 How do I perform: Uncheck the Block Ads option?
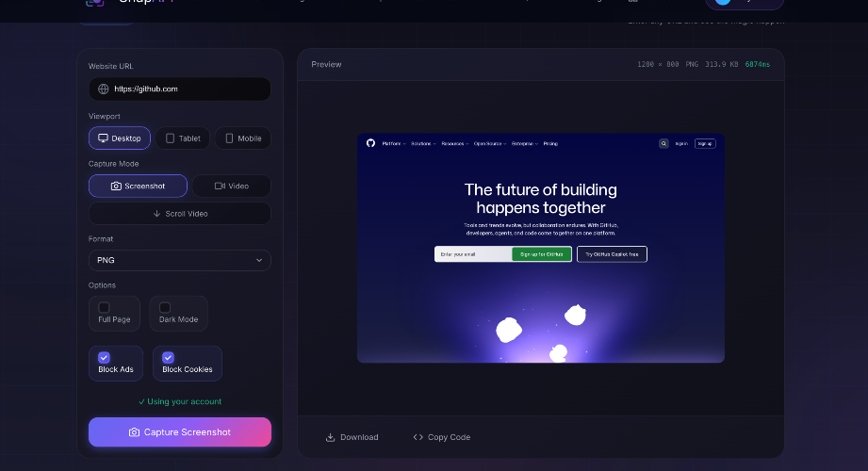(104, 358)
